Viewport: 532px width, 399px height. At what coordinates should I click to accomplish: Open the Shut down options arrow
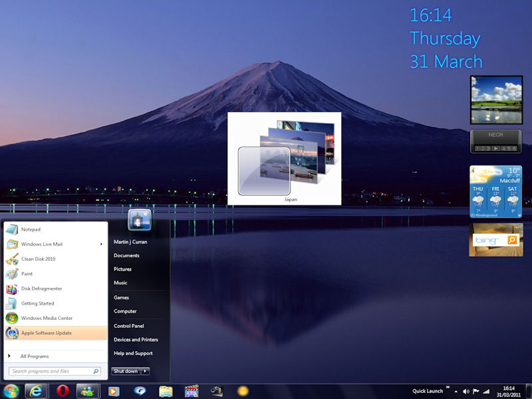[x=146, y=371]
